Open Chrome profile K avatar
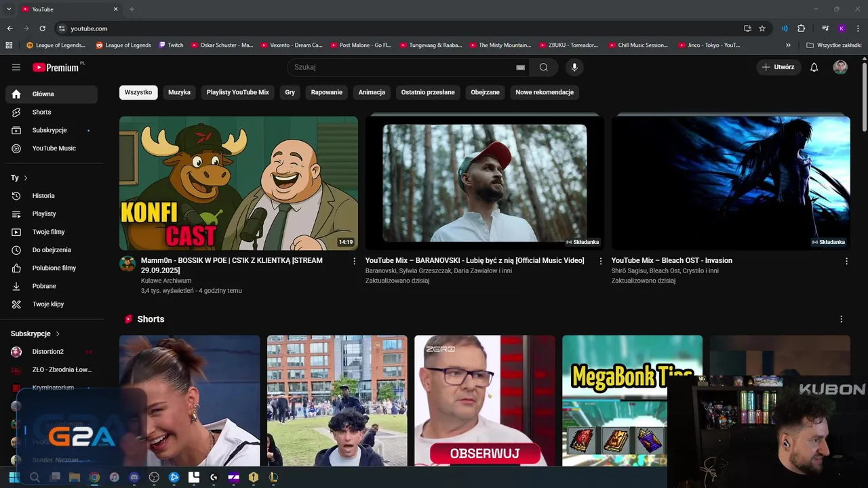Screen dimensions: 868x488 click(842, 28)
